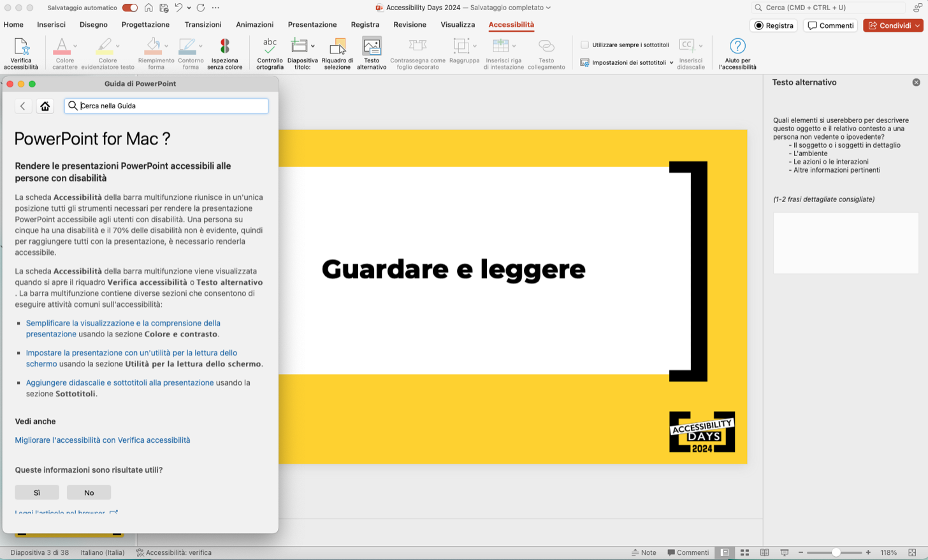Open the Disegno tab

coord(94,24)
